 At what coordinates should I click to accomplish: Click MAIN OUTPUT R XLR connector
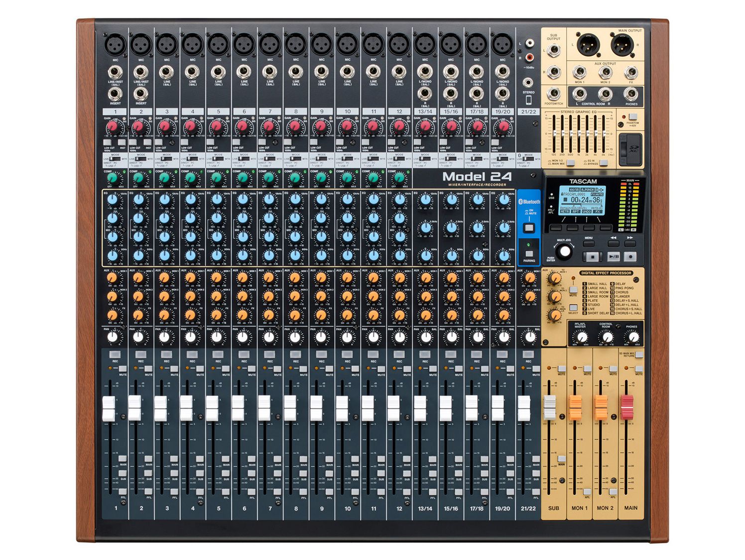621,45
